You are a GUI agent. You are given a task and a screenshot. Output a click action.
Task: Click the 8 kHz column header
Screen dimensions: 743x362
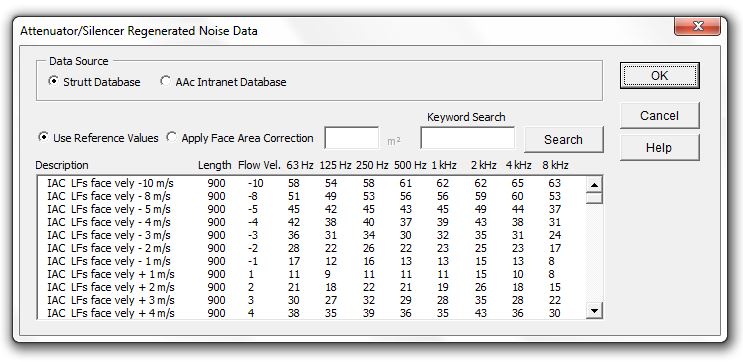click(555, 165)
